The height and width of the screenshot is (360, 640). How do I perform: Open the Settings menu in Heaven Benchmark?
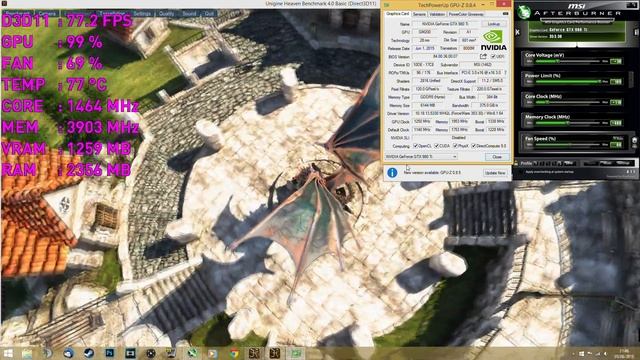click(x=142, y=13)
